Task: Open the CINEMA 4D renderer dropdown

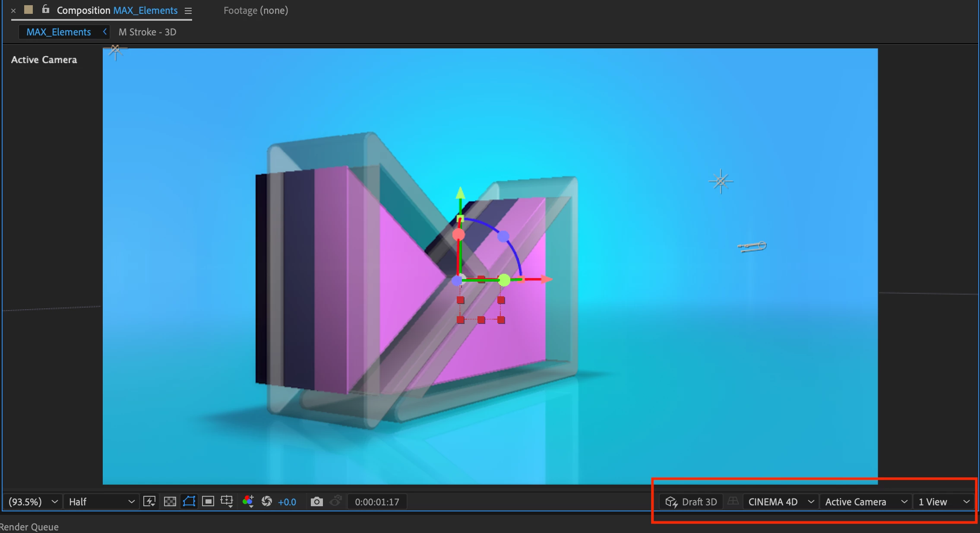Action: [781, 502]
